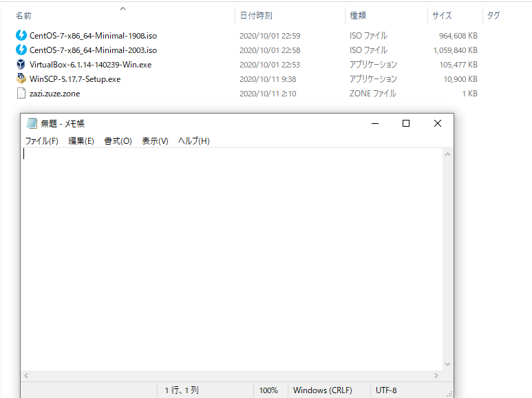Open the 書式(O) menu in Notepad
Screen dimensions: 532x398
pyautogui.click(x=118, y=141)
